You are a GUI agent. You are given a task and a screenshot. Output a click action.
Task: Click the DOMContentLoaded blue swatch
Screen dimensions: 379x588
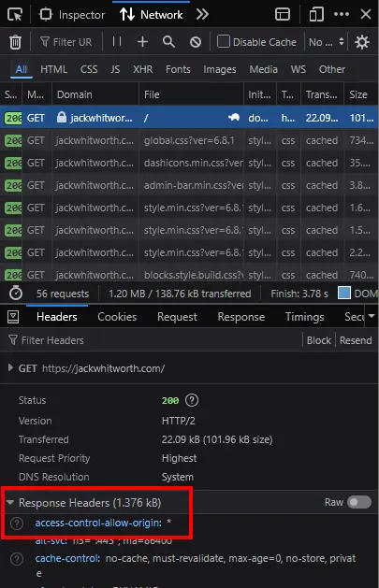[344, 293]
